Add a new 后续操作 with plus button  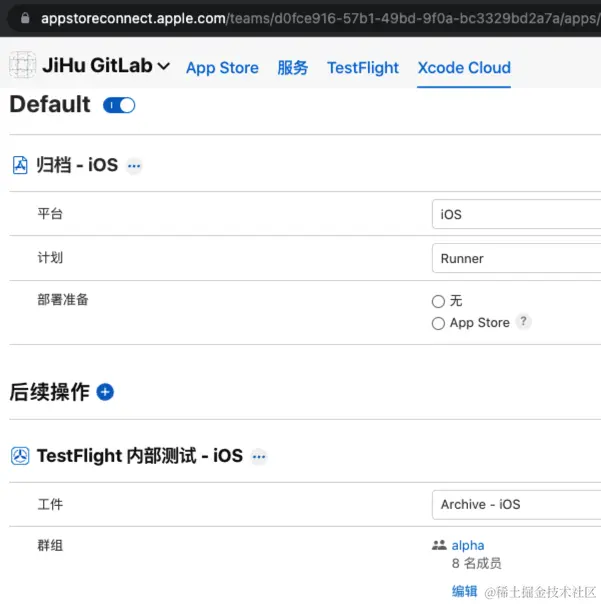(x=105, y=392)
